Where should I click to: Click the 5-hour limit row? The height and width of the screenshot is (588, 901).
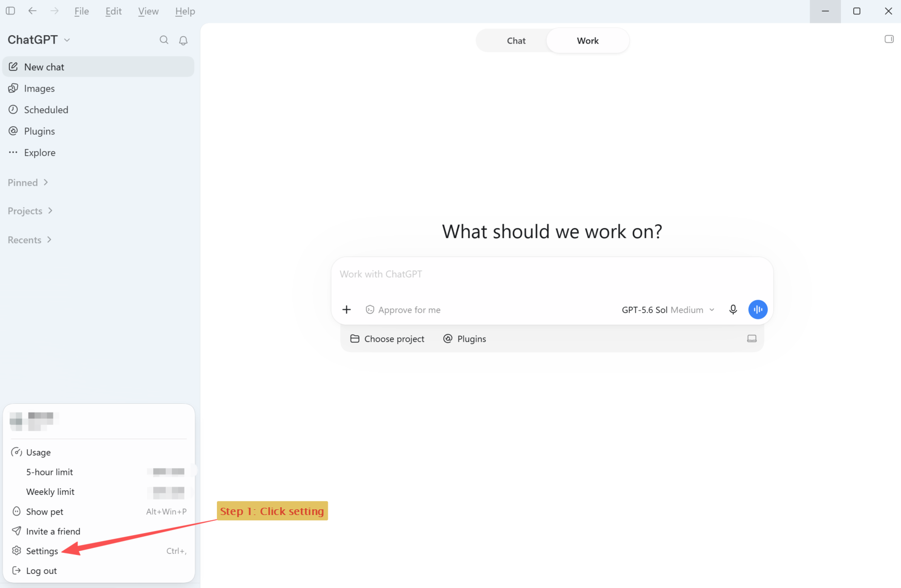pyautogui.click(x=98, y=472)
